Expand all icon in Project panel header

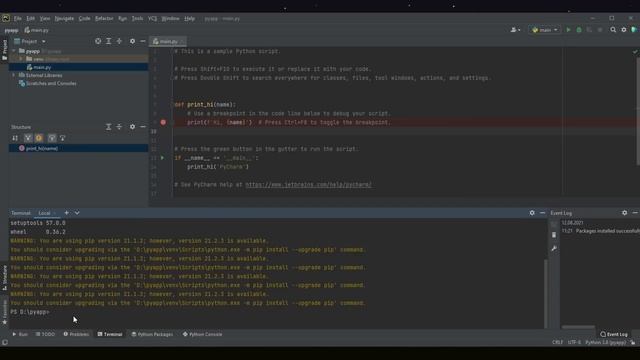(x=109, y=41)
